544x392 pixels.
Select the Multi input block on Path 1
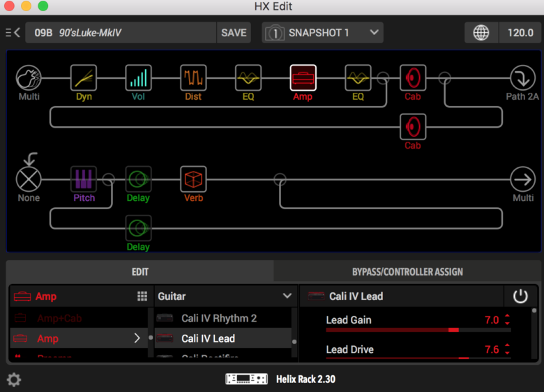click(x=29, y=78)
